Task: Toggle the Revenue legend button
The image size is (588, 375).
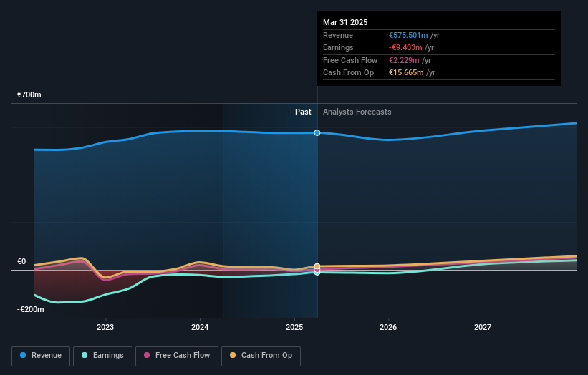Action: 41,356
